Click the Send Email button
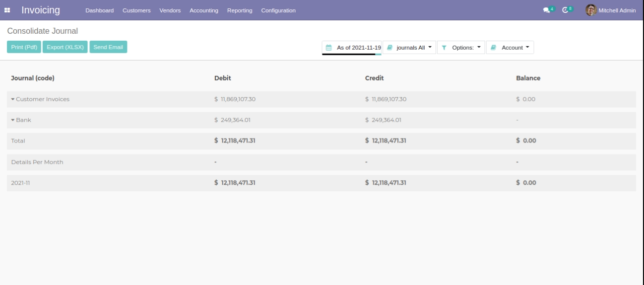The width and height of the screenshot is (644, 285). [108, 47]
